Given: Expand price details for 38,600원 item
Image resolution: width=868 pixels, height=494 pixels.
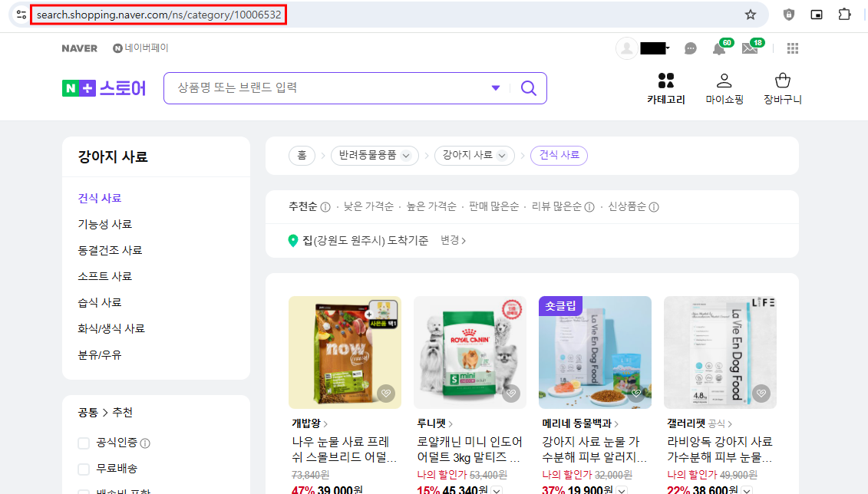Looking at the screenshot, I should 747,490.
